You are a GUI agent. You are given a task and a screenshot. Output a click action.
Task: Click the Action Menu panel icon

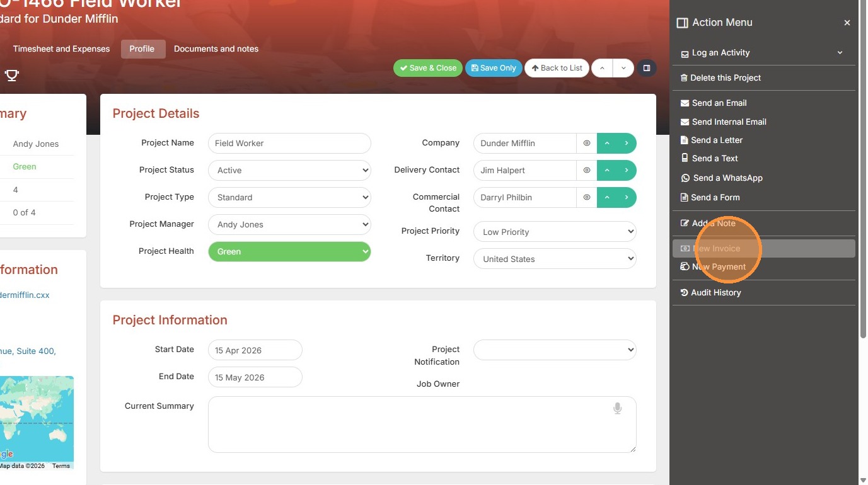682,23
